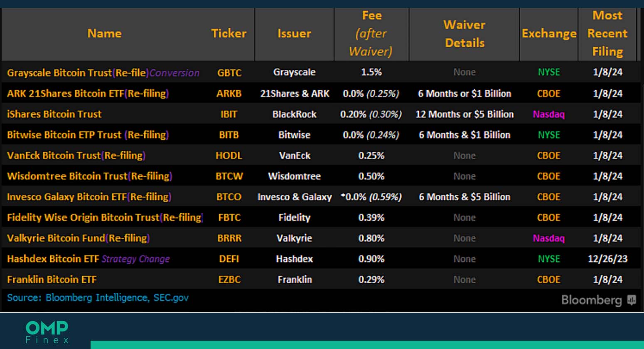Image resolution: width=644 pixels, height=349 pixels.
Task: Click the 0.0% (0.59%) fee value
Action: 371,197
